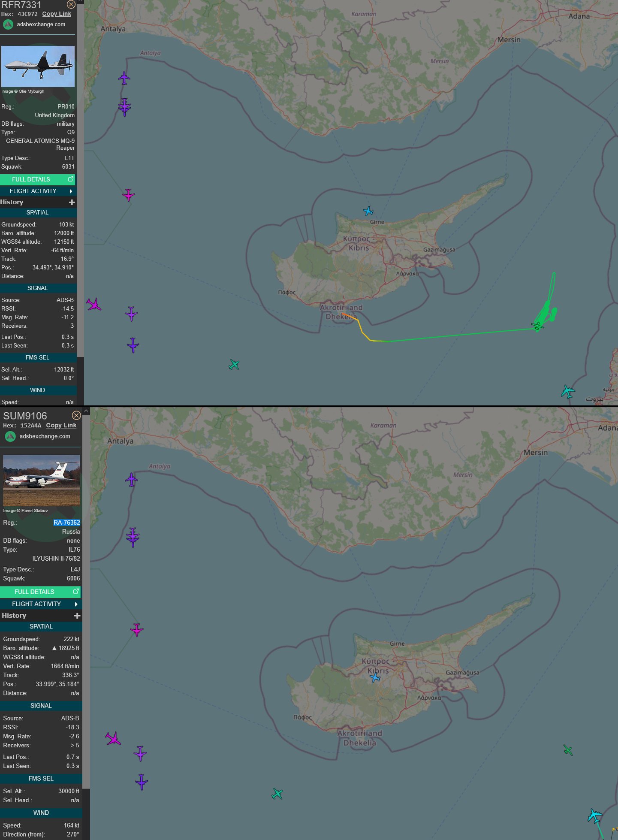Click the SUM9106 callsign heading

(x=25, y=416)
